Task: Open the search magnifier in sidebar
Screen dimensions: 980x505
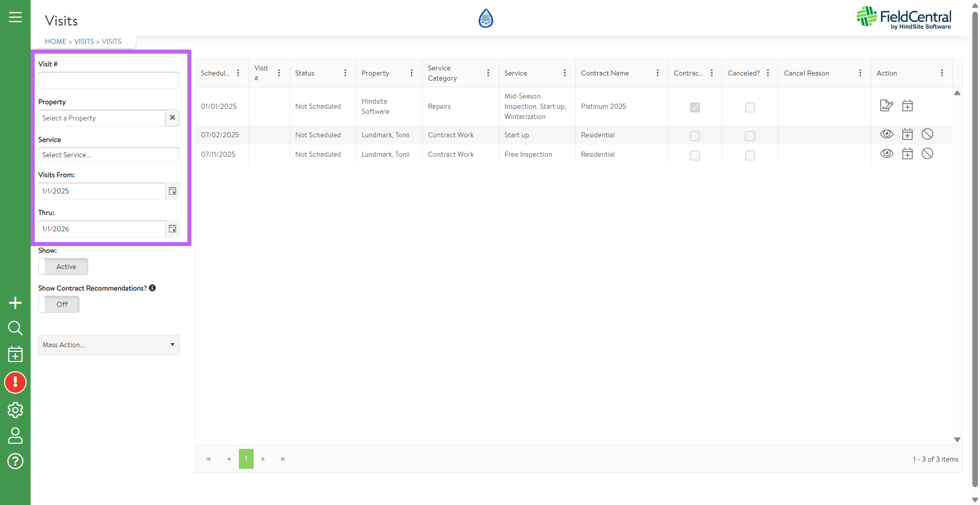Action: pos(15,328)
